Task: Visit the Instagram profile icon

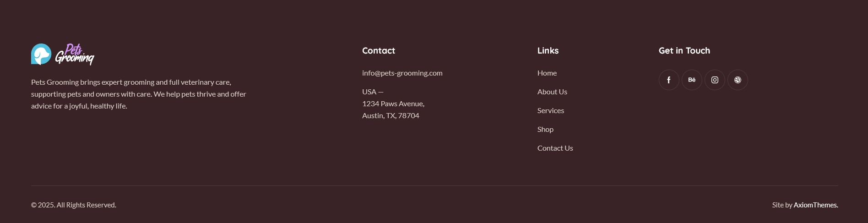Action: coord(715,80)
